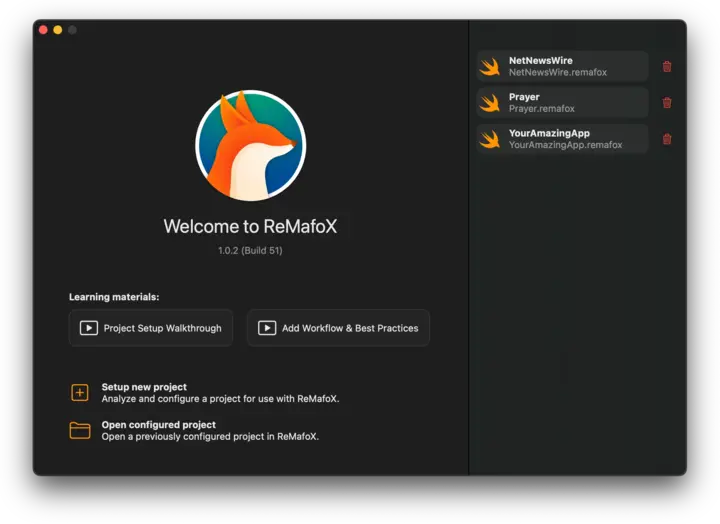Remove the Prayer project via trash icon

coord(667,103)
